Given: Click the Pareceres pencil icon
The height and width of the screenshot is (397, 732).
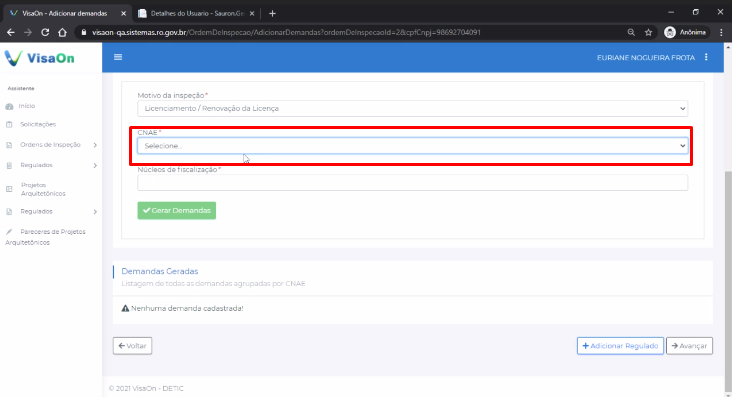Looking at the screenshot, I should tap(9, 232).
